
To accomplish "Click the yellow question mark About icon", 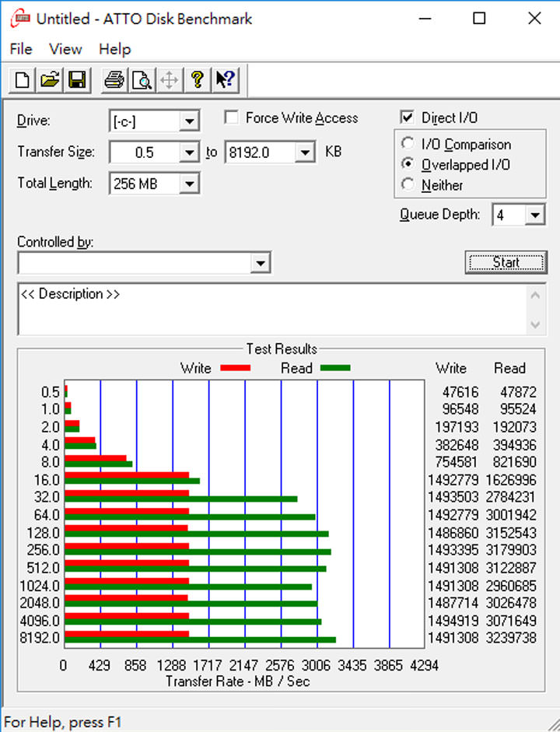I will click(x=198, y=79).
